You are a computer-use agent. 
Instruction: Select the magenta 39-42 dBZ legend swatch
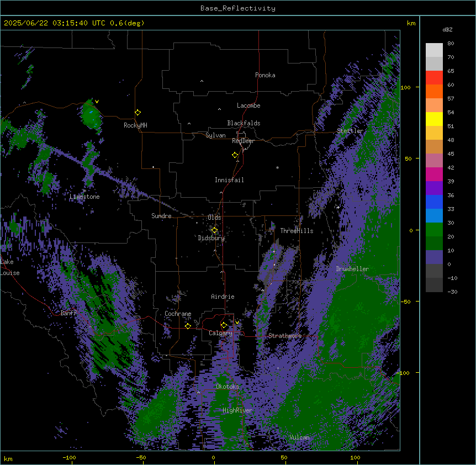click(x=434, y=174)
